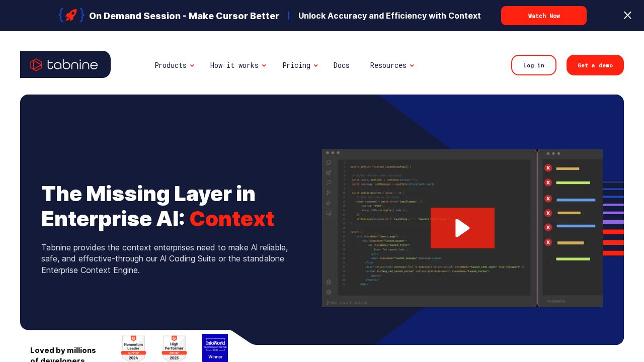
Task: Close the announcement banner
Action: click(x=627, y=15)
